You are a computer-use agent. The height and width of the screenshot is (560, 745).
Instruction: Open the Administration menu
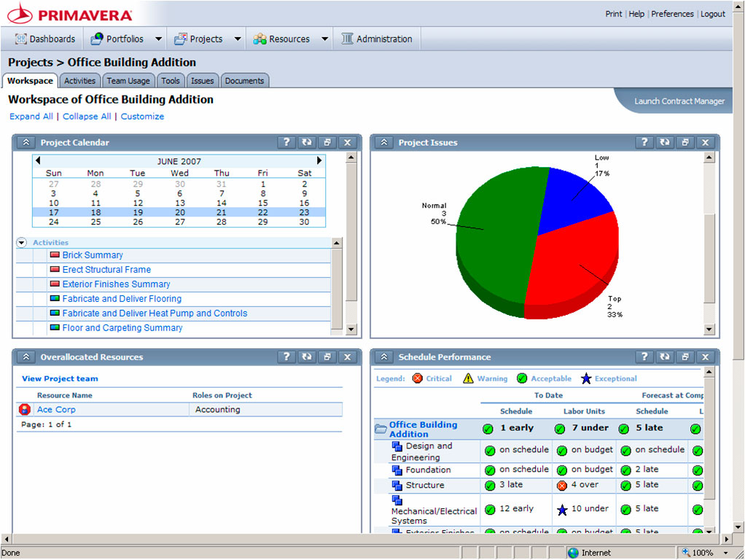(x=377, y=39)
